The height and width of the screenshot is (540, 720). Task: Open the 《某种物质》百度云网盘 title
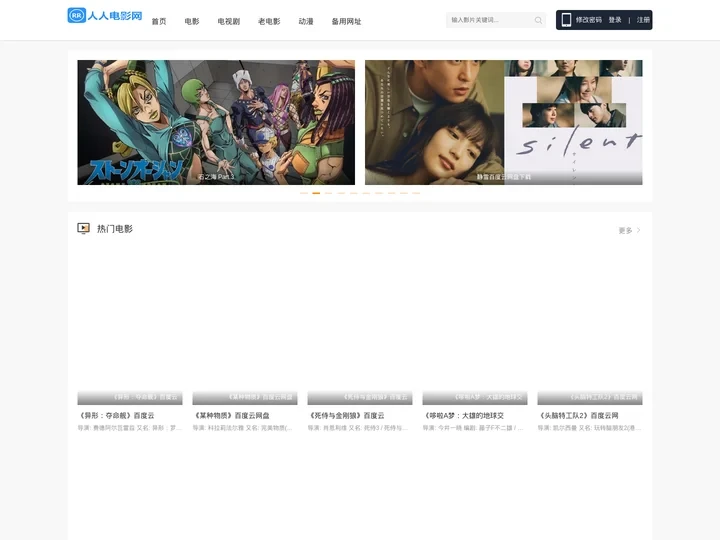[231, 416]
